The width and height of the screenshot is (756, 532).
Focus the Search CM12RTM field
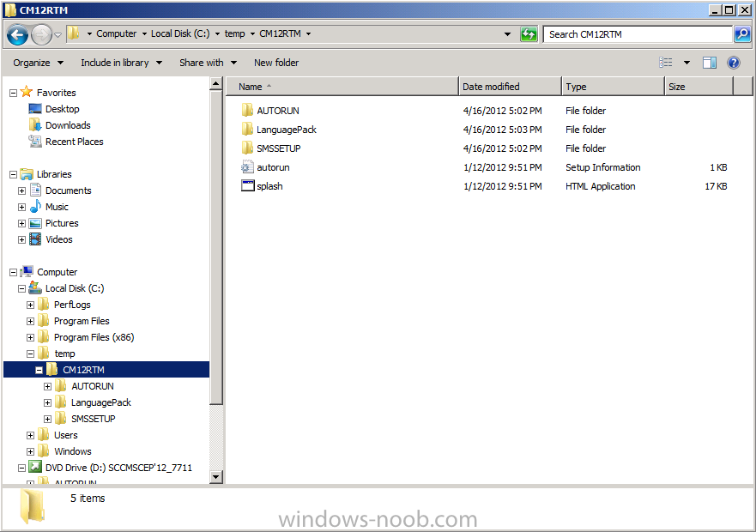(x=638, y=34)
